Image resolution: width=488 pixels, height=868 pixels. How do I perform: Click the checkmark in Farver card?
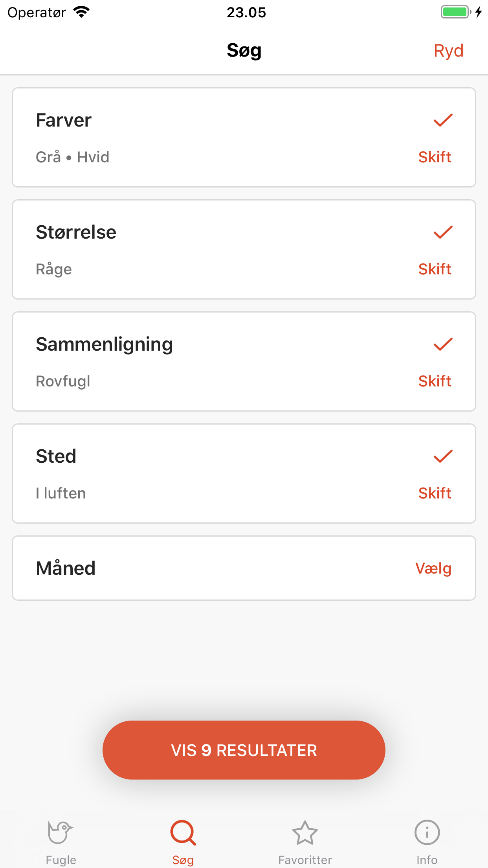point(443,120)
